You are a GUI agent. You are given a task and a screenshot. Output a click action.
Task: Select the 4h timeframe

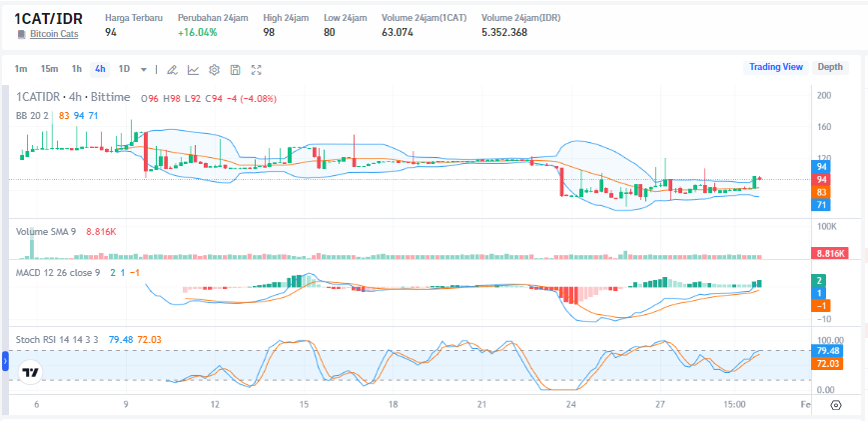pyautogui.click(x=100, y=69)
